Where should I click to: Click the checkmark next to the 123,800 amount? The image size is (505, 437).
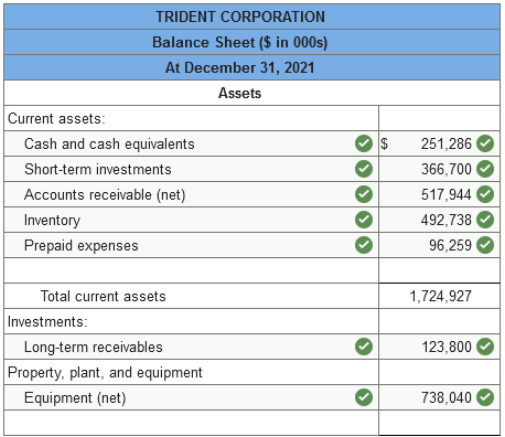tap(485, 347)
